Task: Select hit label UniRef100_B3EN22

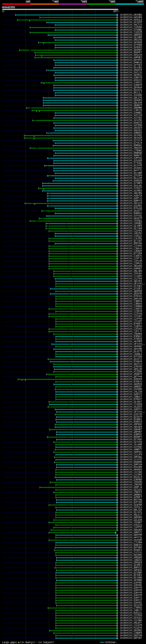Action: pyautogui.click(x=131, y=336)
